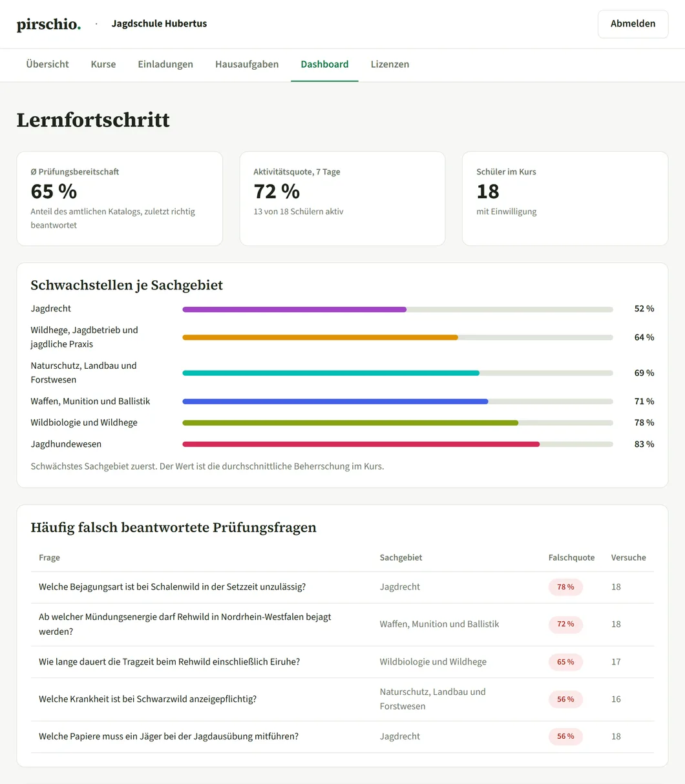685x784 pixels.
Task: Click the Jagdrecht label in Schwachstellen
Action: coord(51,309)
